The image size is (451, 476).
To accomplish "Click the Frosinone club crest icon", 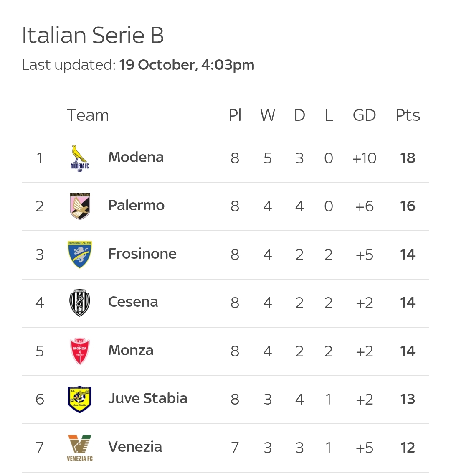I will 79,255.
